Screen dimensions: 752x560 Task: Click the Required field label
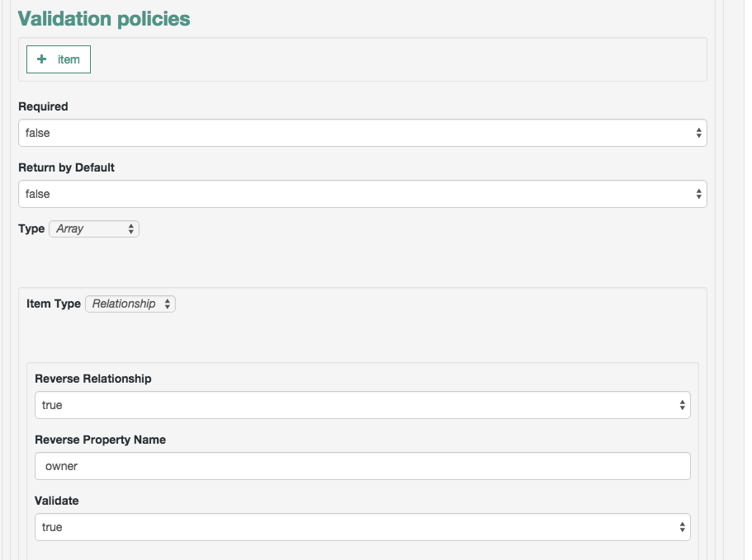pyautogui.click(x=43, y=106)
